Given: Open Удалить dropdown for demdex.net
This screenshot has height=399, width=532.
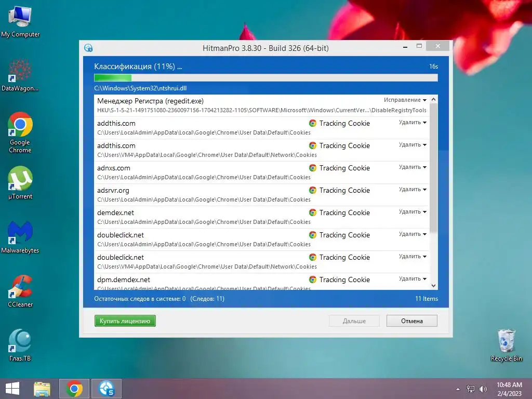Looking at the screenshot, I should (x=413, y=212).
